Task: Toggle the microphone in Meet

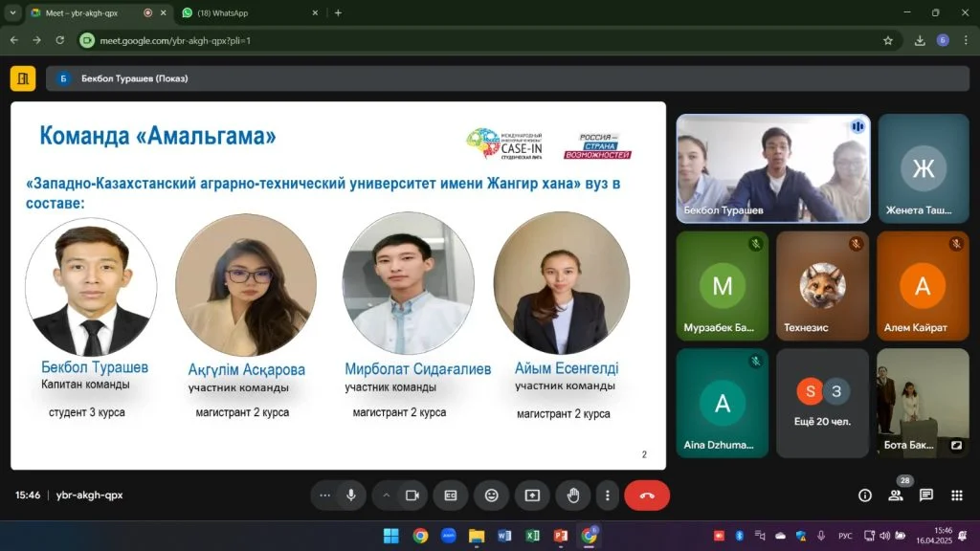Action: 351,496
